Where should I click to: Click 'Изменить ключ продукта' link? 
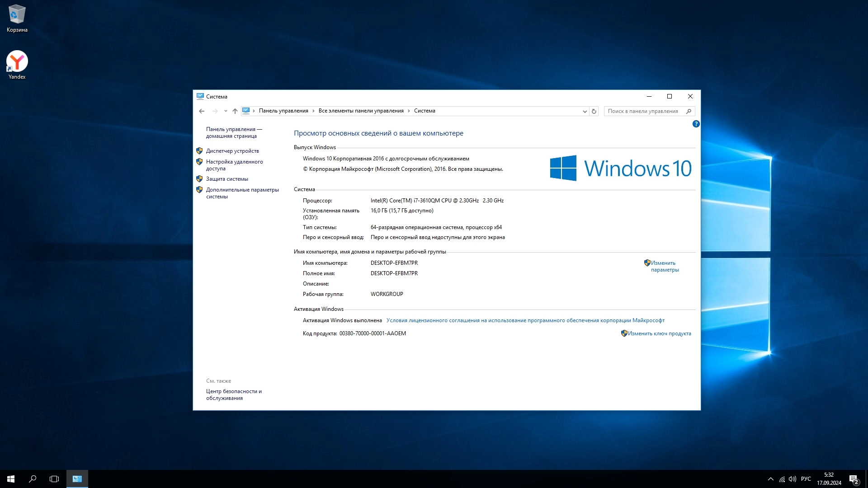[x=659, y=333]
